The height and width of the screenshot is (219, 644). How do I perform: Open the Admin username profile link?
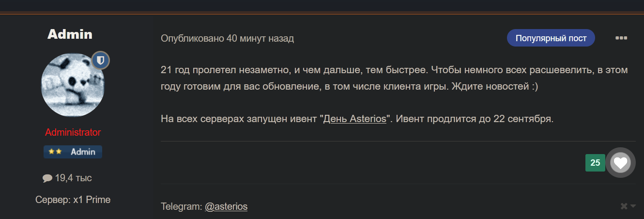click(70, 34)
